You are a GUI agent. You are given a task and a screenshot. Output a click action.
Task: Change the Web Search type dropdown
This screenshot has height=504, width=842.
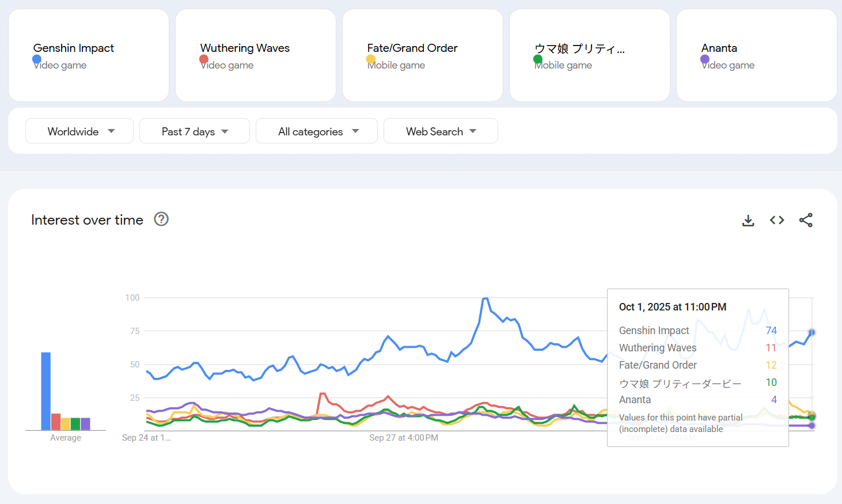pyautogui.click(x=441, y=131)
